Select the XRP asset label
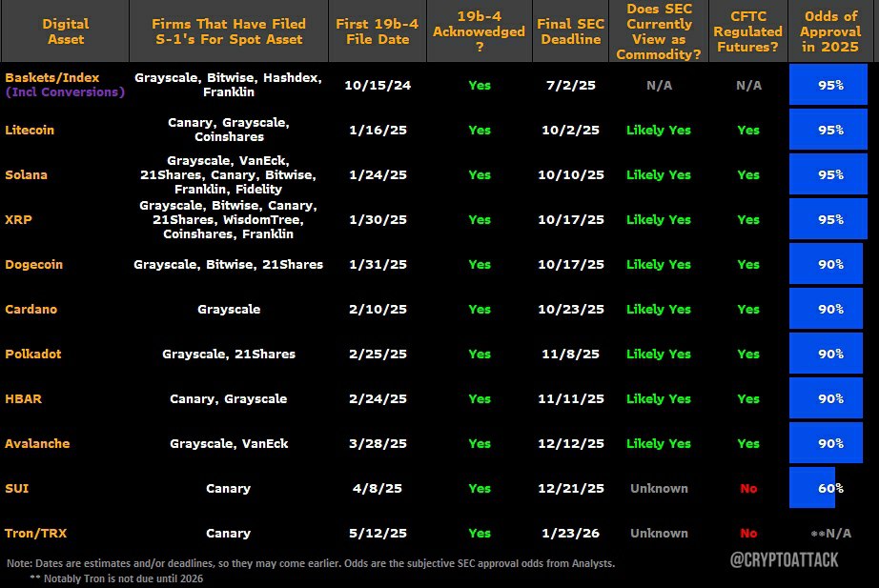879x588 pixels. 18,220
